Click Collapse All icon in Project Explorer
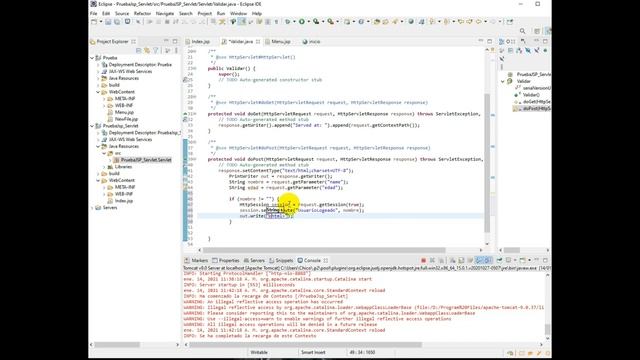640x360 pixels. [x=139, y=50]
